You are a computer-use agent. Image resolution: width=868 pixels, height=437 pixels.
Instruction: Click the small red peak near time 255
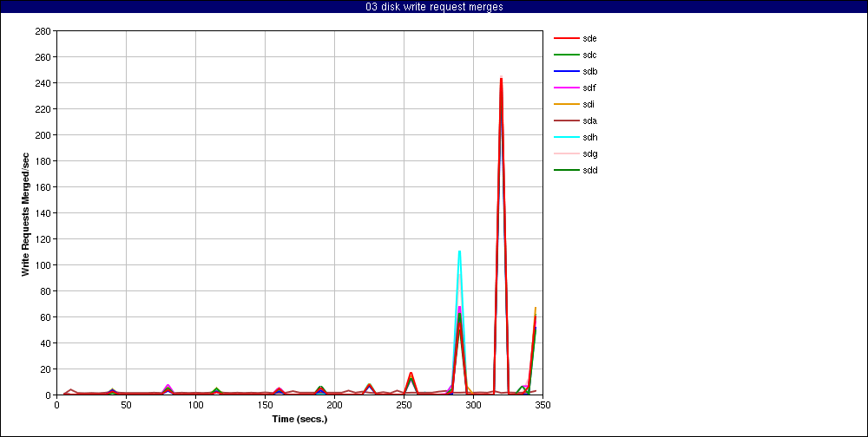411,374
